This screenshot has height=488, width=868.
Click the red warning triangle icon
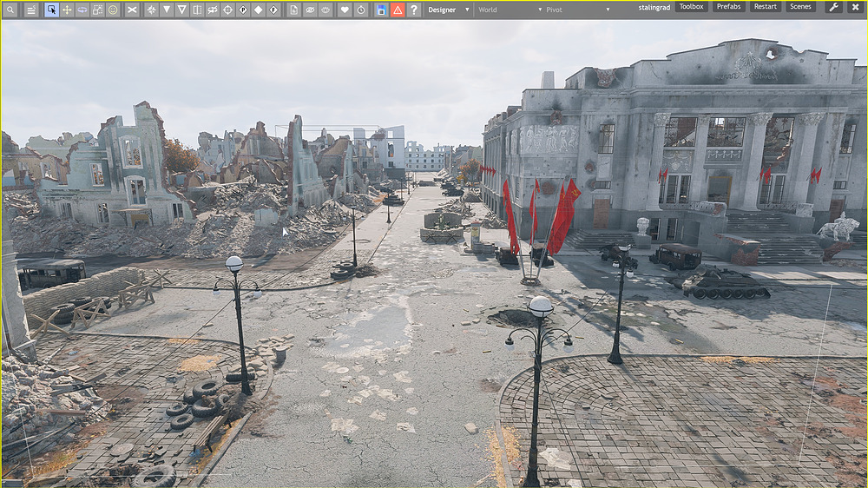coord(398,10)
